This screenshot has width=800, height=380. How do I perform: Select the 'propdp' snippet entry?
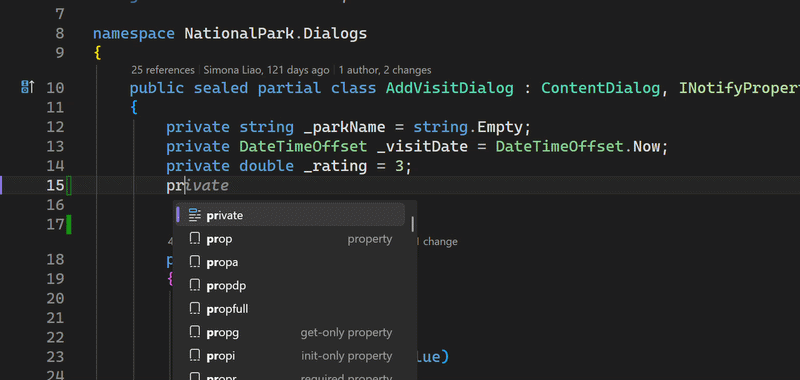(x=290, y=286)
